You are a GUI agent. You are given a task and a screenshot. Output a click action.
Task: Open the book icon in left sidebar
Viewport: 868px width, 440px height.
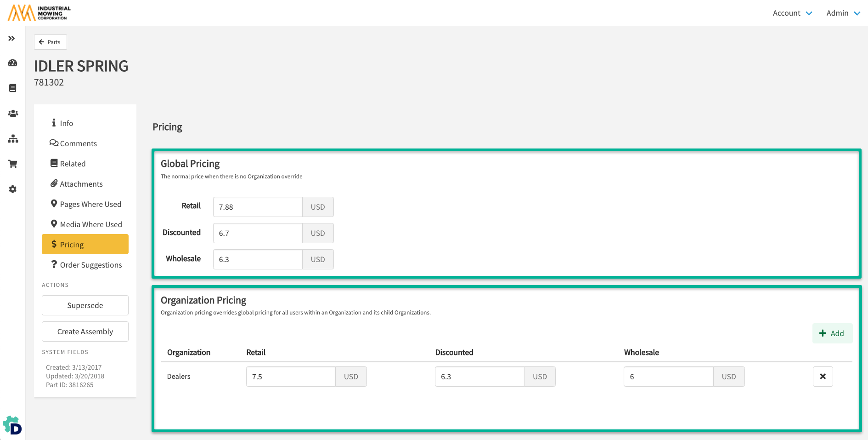coord(13,88)
